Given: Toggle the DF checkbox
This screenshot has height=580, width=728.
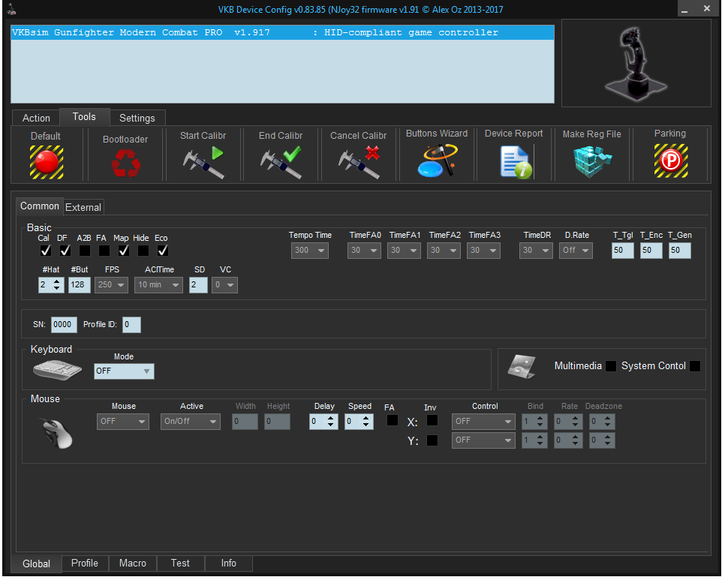Looking at the screenshot, I should coord(65,251).
